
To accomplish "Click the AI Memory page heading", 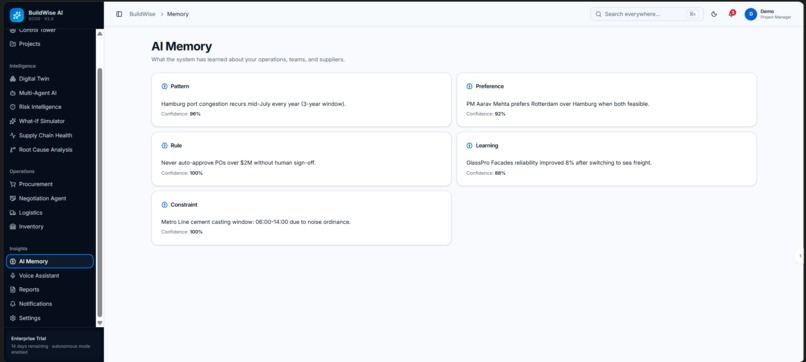I will coord(181,47).
